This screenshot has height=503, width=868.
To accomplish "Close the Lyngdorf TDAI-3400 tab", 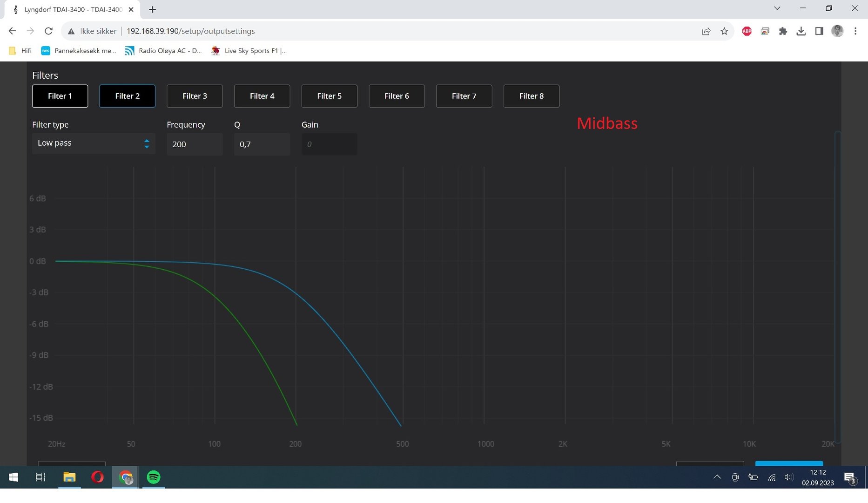I will 131,9.
